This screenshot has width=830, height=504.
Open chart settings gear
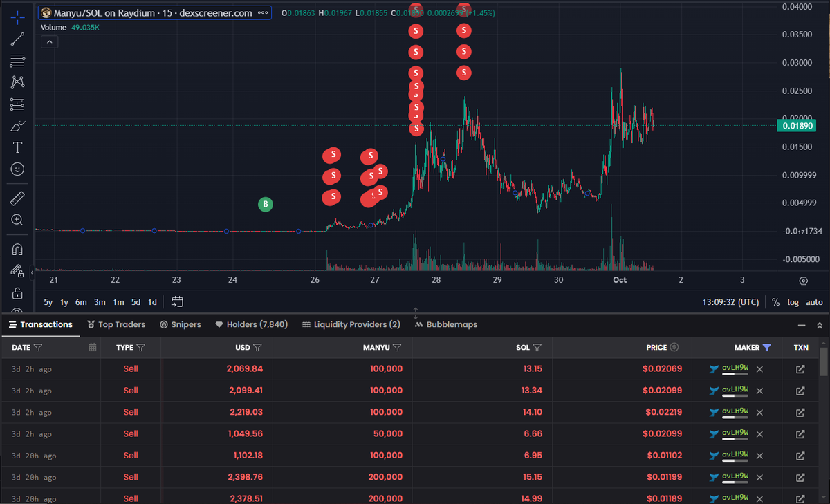coord(803,281)
